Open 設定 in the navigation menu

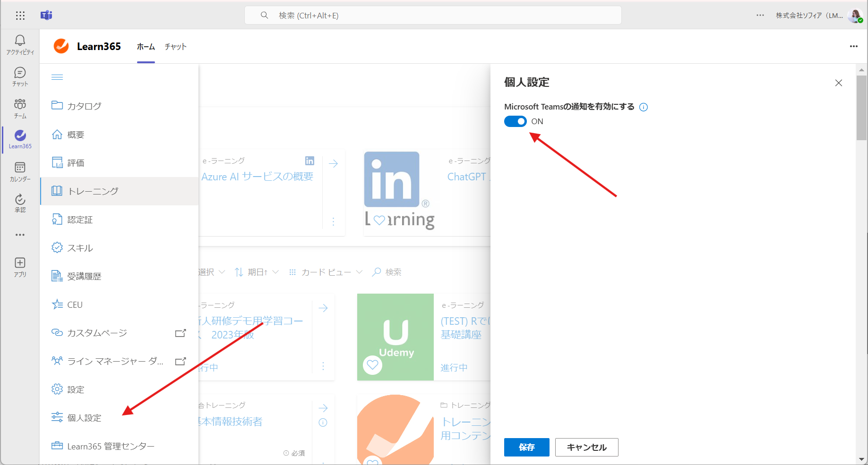pos(119,389)
